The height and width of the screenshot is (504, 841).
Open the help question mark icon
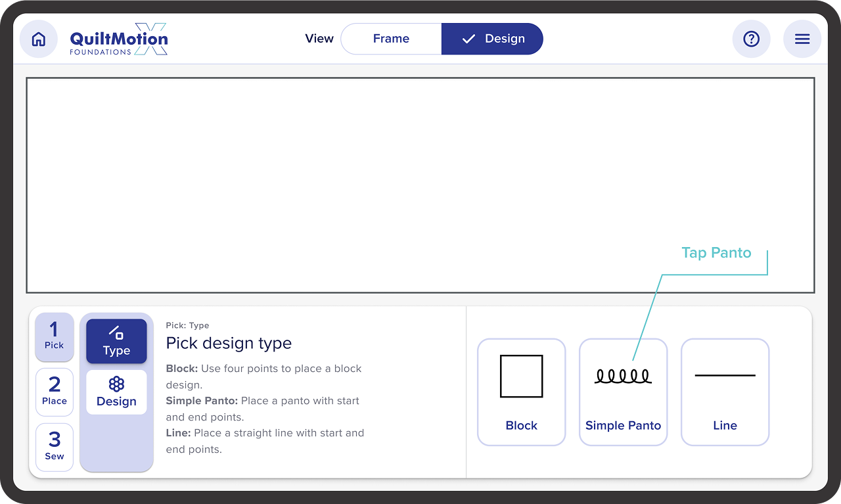[751, 39]
